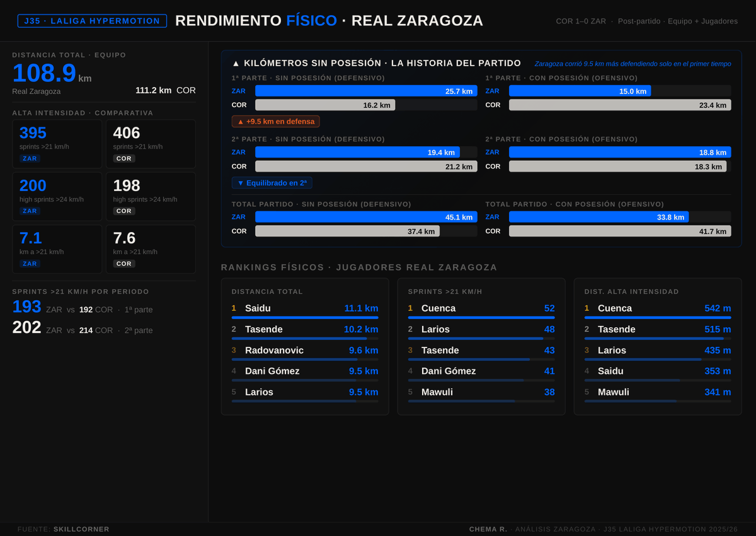Image resolution: width=756 pixels, height=536 pixels.
Task: Click the 193 first-half sprints figure
Action: tap(26, 307)
